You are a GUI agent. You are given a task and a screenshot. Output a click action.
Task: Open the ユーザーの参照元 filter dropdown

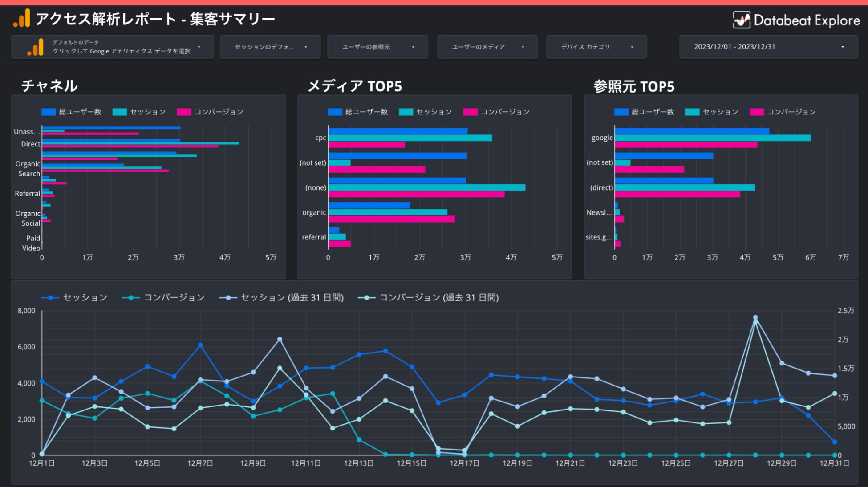pos(377,47)
